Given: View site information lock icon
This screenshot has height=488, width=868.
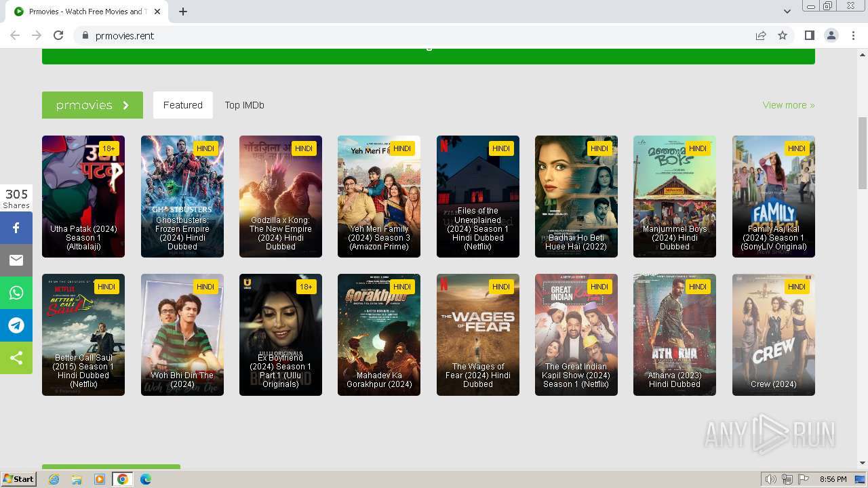Looking at the screenshot, I should pos(85,35).
